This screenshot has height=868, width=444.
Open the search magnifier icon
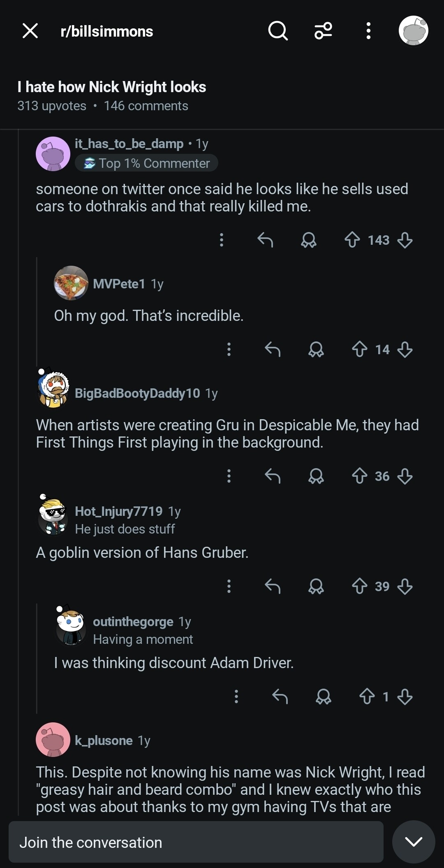tap(278, 31)
